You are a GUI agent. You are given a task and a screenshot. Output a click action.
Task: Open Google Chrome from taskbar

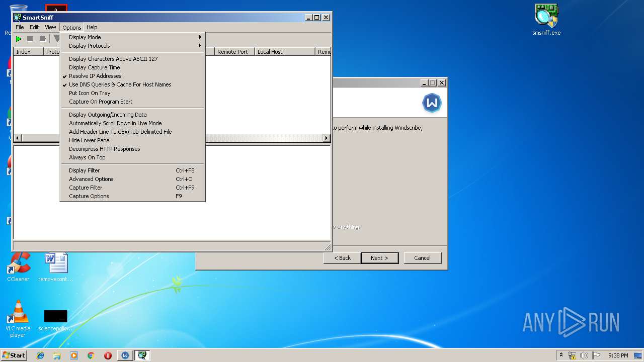coord(91,355)
